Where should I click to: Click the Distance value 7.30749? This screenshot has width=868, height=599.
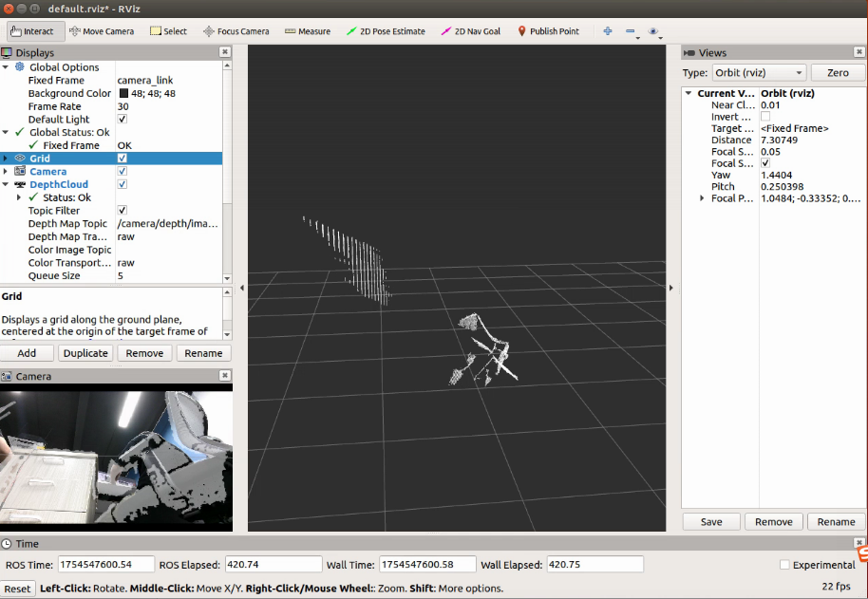tap(779, 140)
